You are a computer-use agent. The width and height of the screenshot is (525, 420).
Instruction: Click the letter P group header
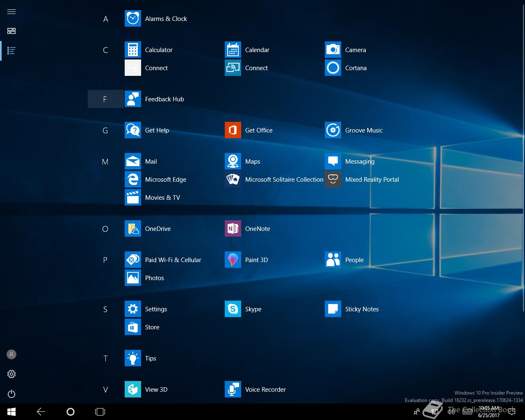(105, 260)
